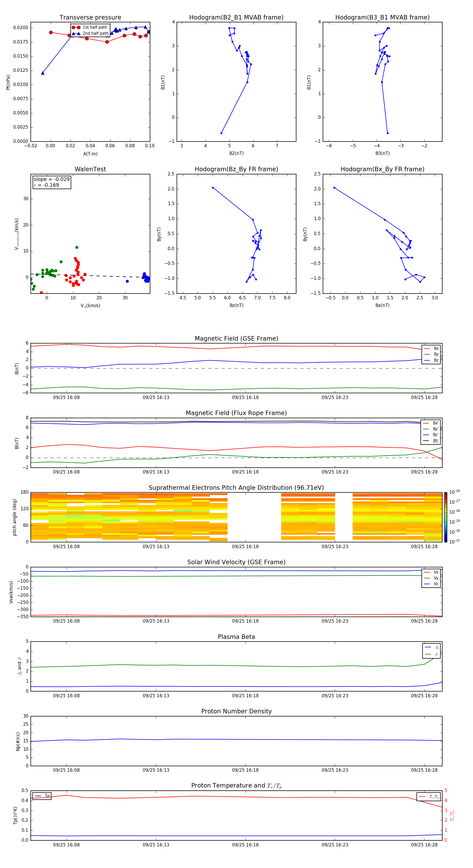
Task: Select the 'Proton Temperature and Te/Tp' title
Action: point(236,785)
